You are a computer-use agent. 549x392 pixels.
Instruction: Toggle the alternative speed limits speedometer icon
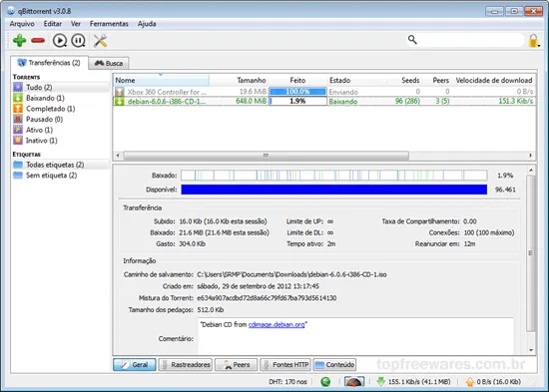click(x=354, y=381)
